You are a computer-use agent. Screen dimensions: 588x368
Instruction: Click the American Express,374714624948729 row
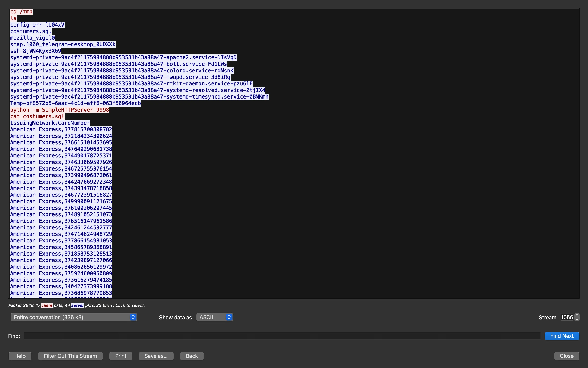[61, 234]
